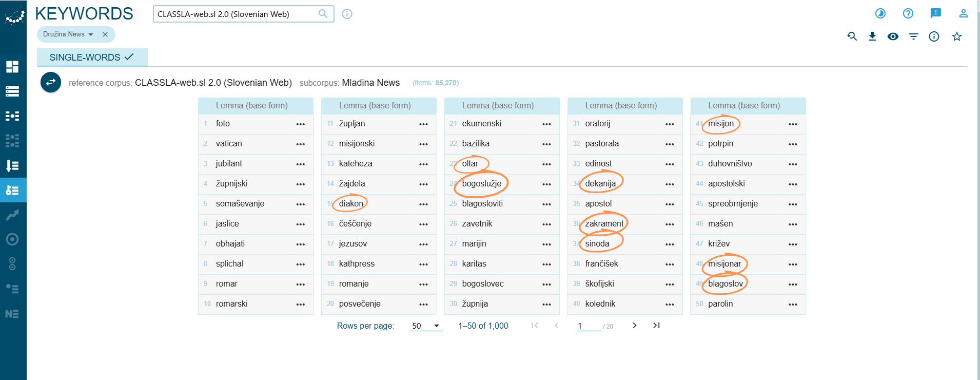This screenshot has width=980, height=380.
Task: Click the keyword duhovništvo
Action: click(x=730, y=163)
